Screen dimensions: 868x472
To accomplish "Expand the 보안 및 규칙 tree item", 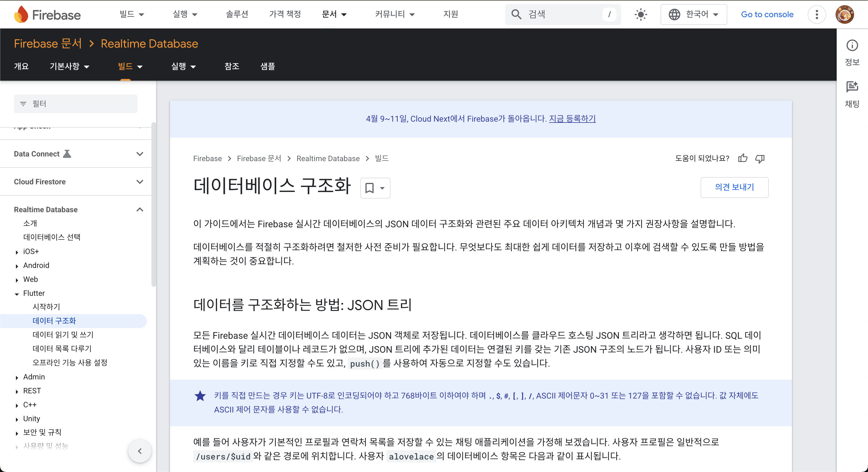I will coord(17,433).
